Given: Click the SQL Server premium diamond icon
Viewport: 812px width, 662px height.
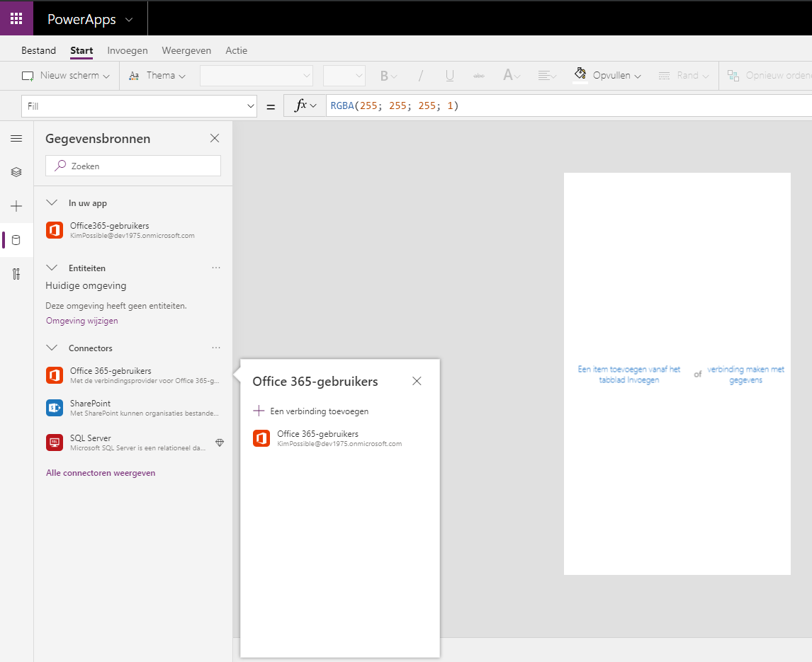Looking at the screenshot, I should [x=220, y=443].
